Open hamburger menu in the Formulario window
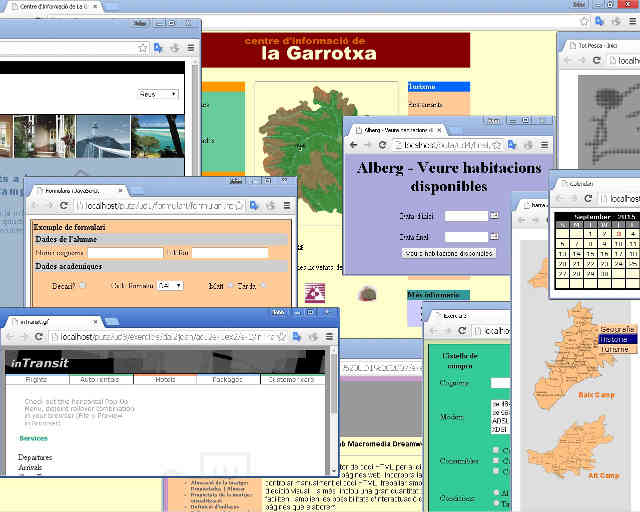The width and height of the screenshot is (640, 512). click(x=287, y=205)
